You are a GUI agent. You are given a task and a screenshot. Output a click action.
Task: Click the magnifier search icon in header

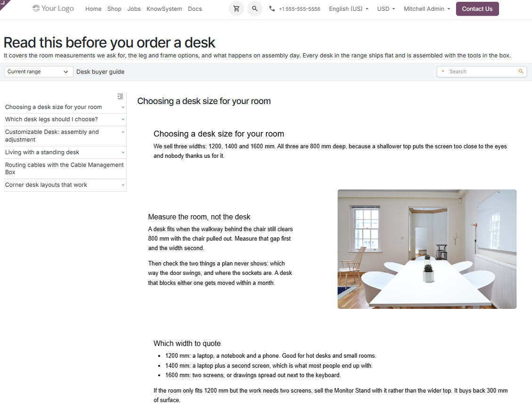coord(254,9)
